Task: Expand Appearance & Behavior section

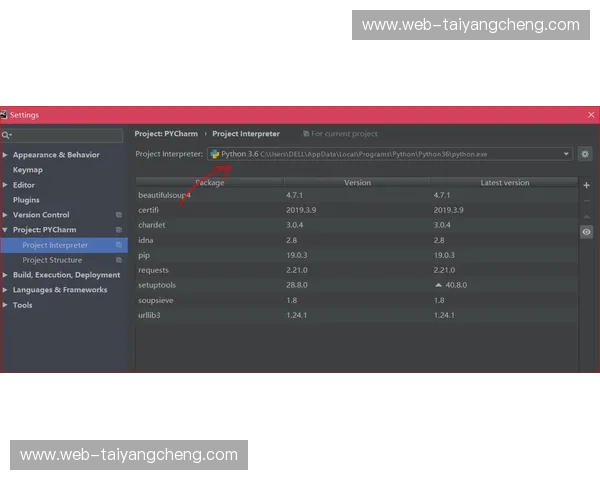Action: click(x=5, y=155)
